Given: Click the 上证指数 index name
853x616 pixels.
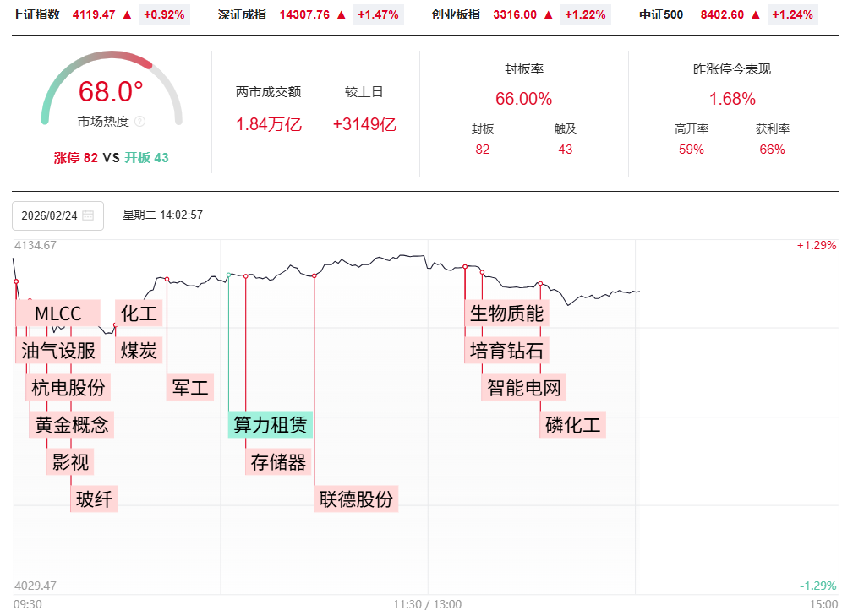Looking at the screenshot, I should point(36,14).
